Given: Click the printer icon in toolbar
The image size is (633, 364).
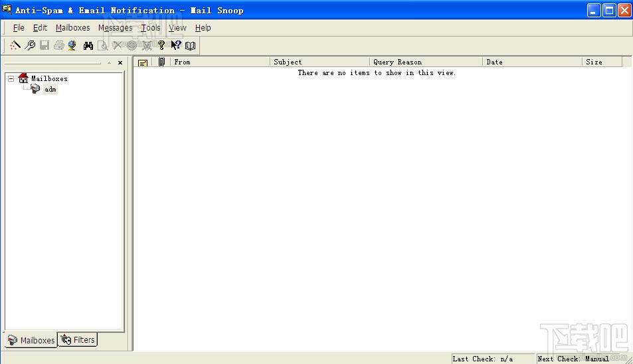Looking at the screenshot, I should [x=59, y=45].
